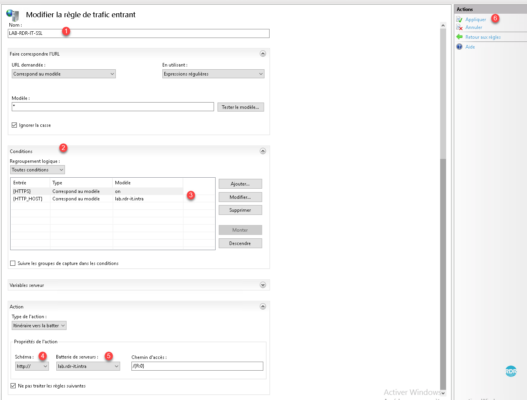The image size is (527, 400).
Task: Expand the Variables serveur section
Action: (x=263, y=285)
